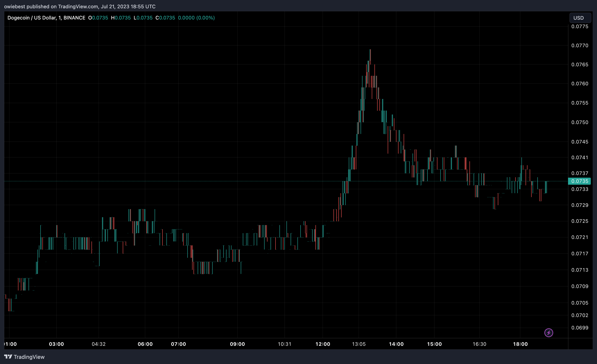Click the 0.0729 price axis label
This screenshot has width=597, height=364.
pos(580,205)
